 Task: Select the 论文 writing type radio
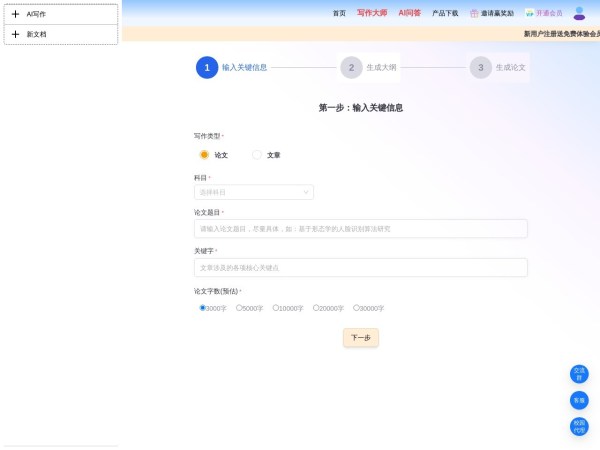click(x=204, y=155)
